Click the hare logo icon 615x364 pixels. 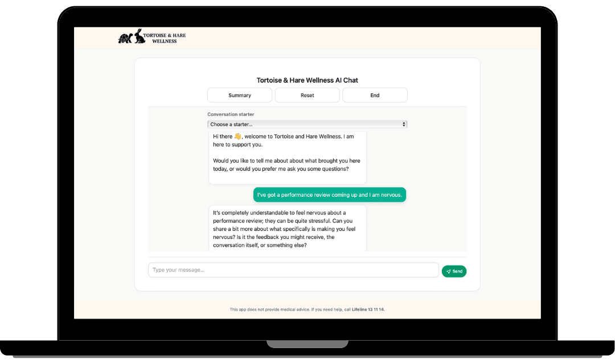(140, 36)
